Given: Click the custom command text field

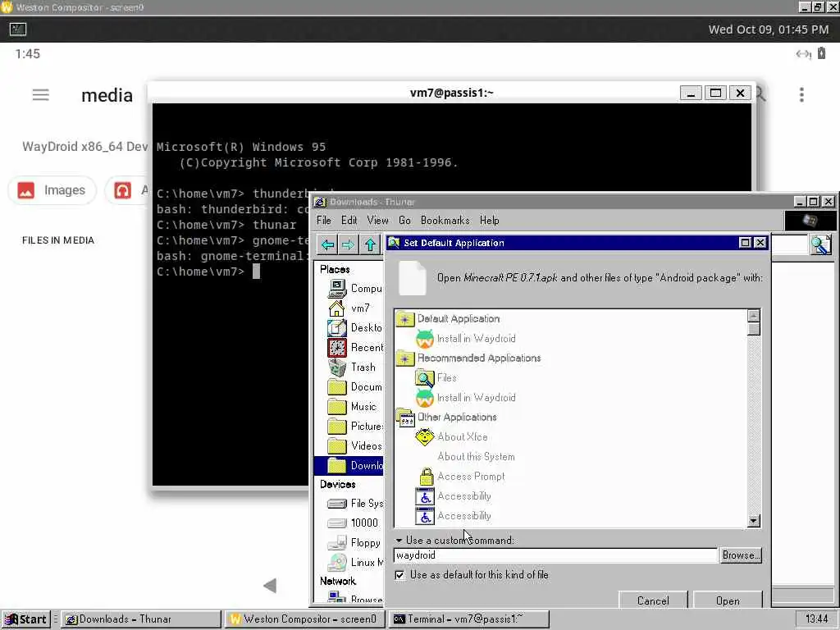Looking at the screenshot, I should 555,555.
